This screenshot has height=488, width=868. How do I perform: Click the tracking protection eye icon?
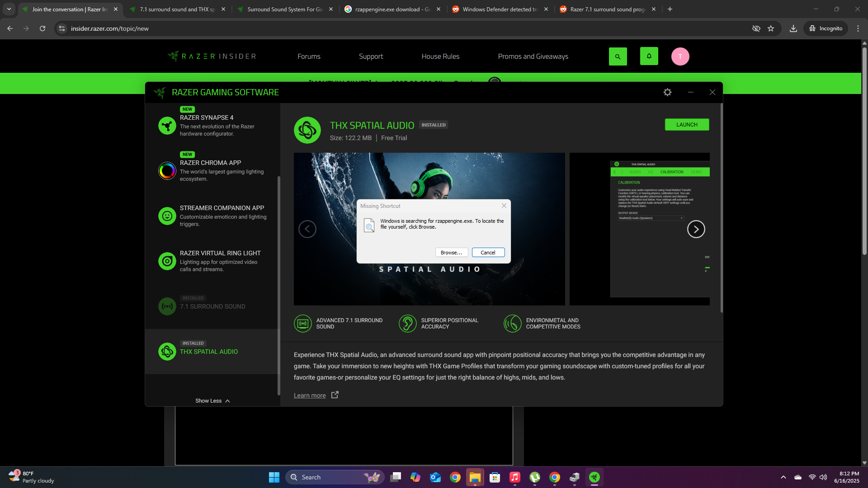pyautogui.click(x=756, y=28)
